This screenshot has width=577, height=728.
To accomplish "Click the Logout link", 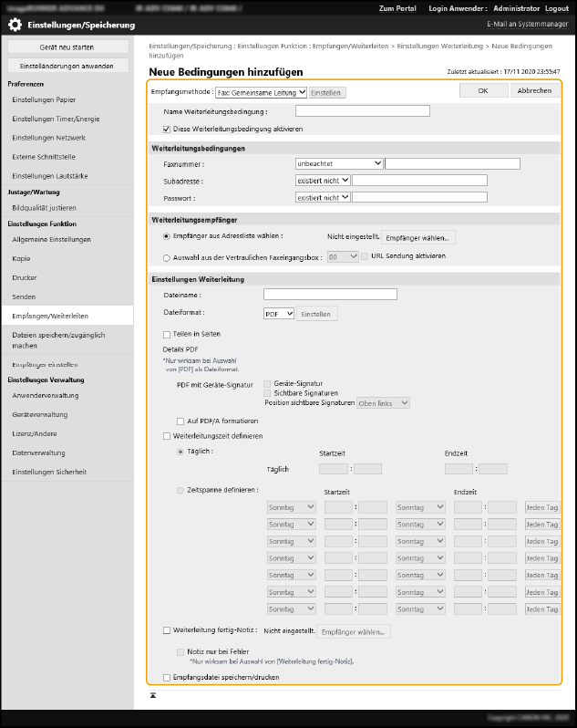I will [557, 7].
